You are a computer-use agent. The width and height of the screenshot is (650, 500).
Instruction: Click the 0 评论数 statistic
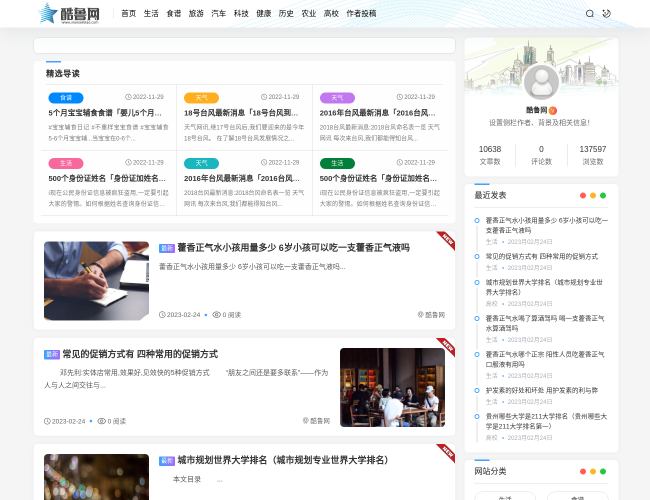coord(541,155)
